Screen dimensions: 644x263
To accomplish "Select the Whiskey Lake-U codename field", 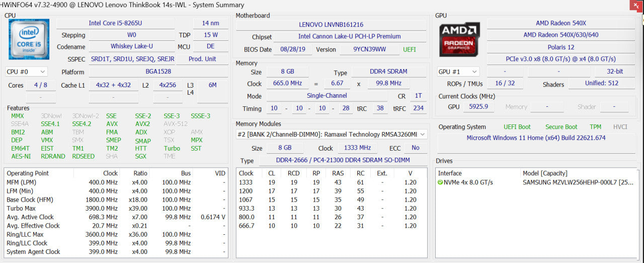I will tap(131, 47).
